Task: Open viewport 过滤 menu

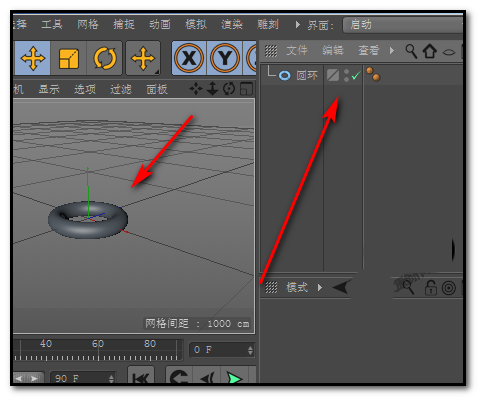Action: click(x=121, y=89)
